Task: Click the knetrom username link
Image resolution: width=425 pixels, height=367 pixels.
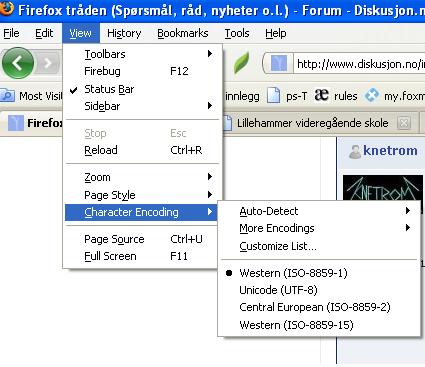Action: tap(390, 151)
